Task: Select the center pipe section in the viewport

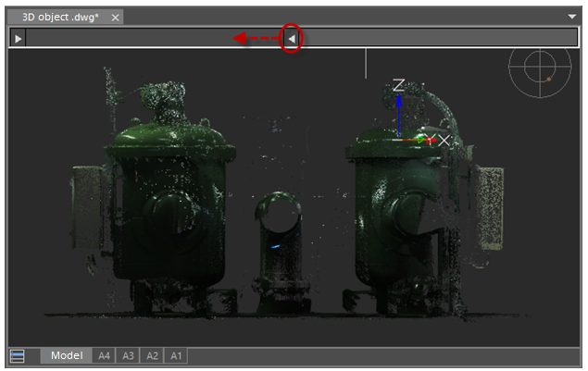Action: 277,241
